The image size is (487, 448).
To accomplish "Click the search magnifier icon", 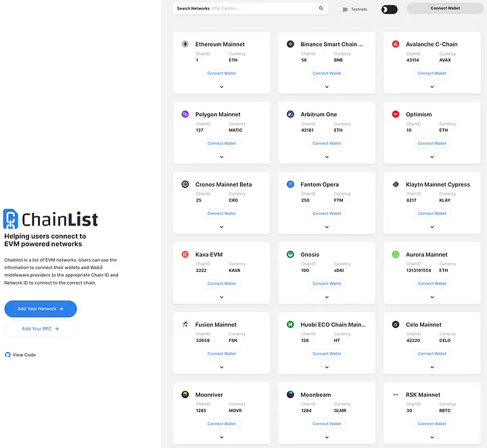I will coord(321,9).
